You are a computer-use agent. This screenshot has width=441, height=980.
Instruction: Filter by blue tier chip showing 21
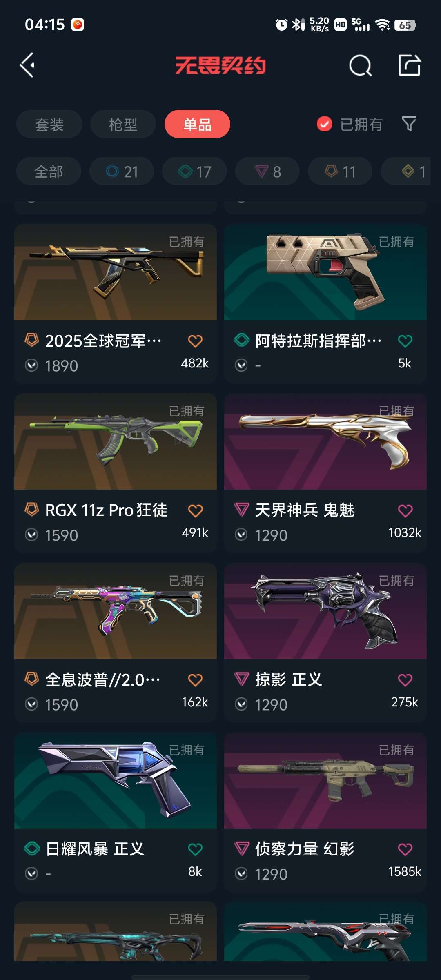122,171
